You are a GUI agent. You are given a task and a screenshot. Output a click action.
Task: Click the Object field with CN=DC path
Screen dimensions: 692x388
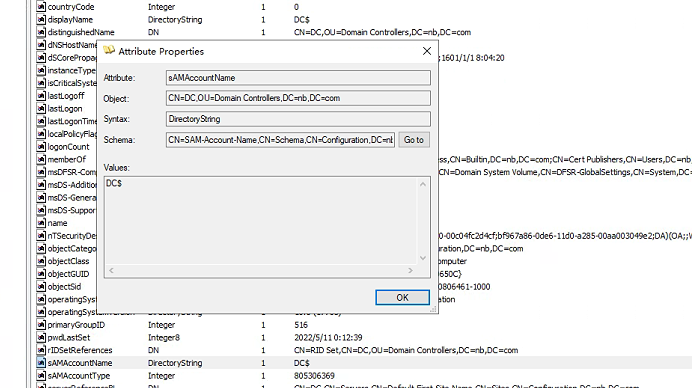pos(298,98)
